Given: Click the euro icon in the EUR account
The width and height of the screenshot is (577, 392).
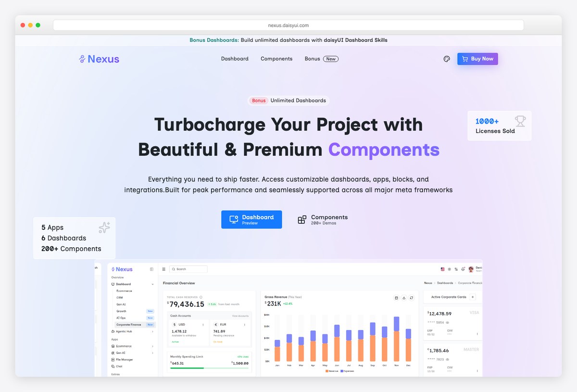Looking at the screenshot, I should pos(216,325).
